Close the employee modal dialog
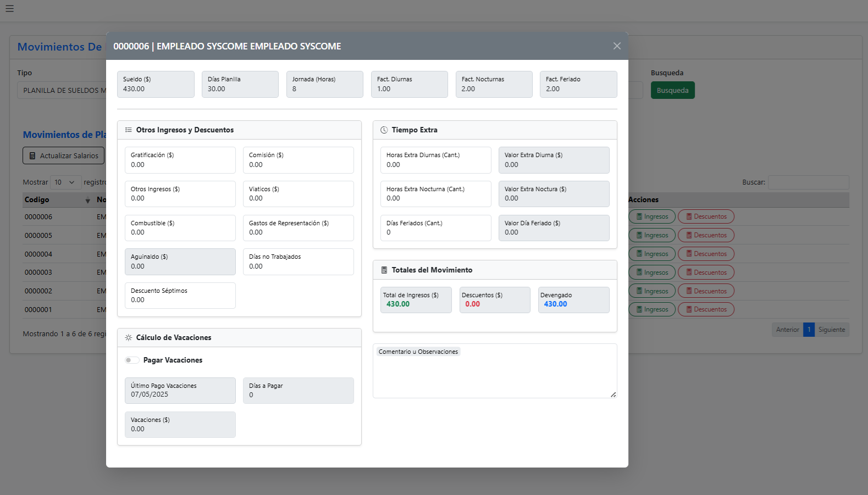The height and width of the screenshot is (495, 868). pyautogui.click(x=617, y=46)
